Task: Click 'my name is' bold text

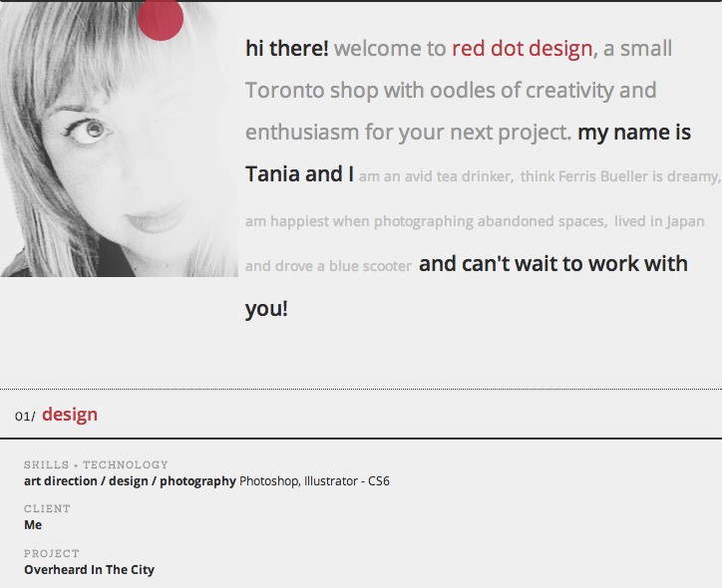Action: click(634, 133)
